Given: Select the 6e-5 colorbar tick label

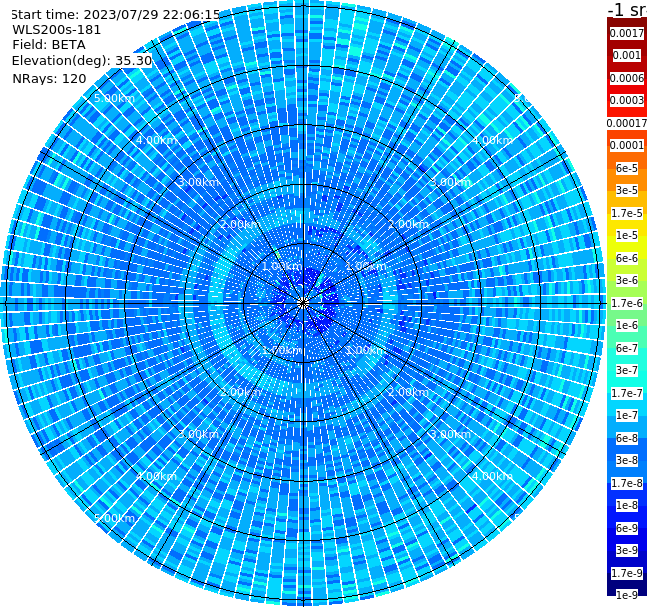Looking at the screenshot, I should [x=627, y=168].
